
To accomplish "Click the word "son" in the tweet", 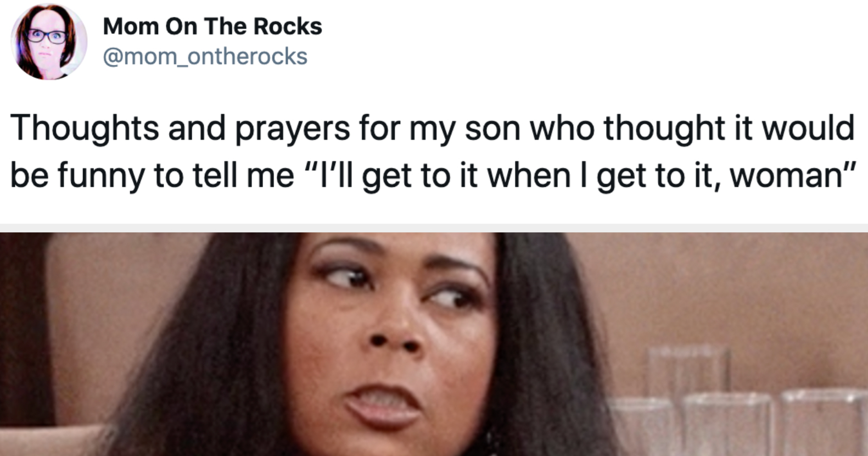I will coord(492,129).
